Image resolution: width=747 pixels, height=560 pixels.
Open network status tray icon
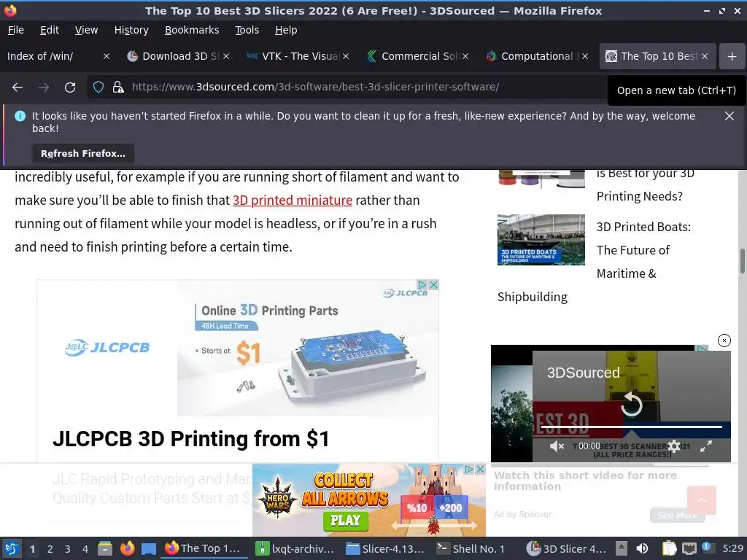coord(689,548)
